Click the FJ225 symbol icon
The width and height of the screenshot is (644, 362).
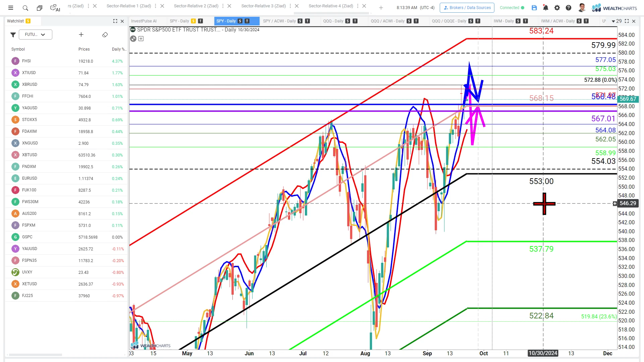tap(15, 296)
